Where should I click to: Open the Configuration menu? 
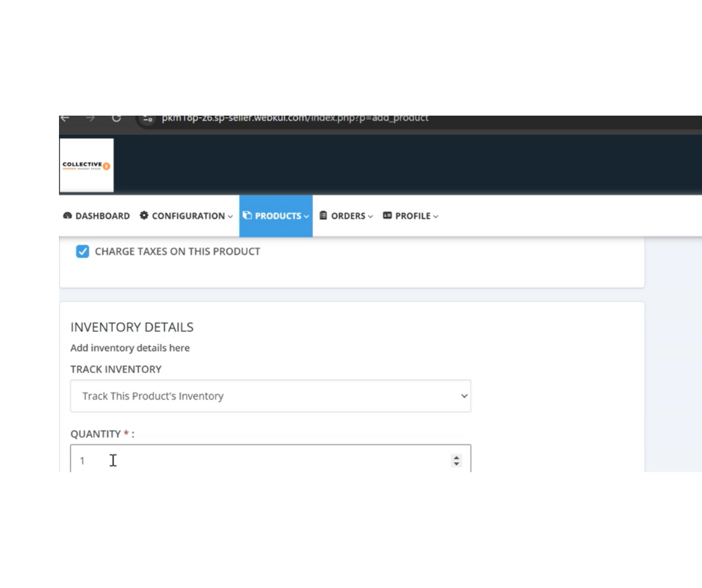tap(186, 216)
